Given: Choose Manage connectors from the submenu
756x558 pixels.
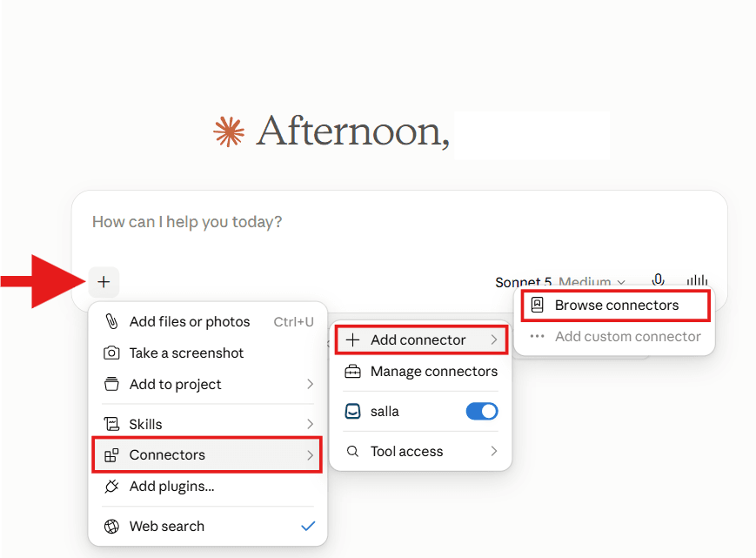Looking at the screenshot, I should point(420,372).
